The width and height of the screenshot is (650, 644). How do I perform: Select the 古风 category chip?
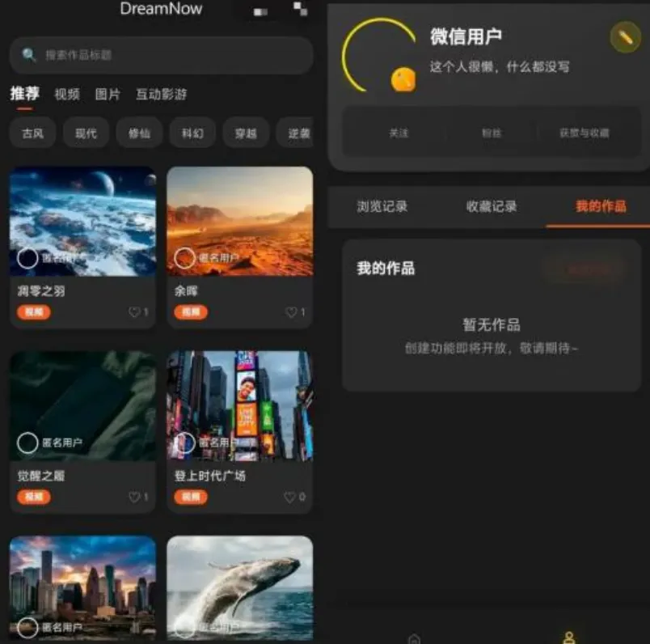(33, 133)
